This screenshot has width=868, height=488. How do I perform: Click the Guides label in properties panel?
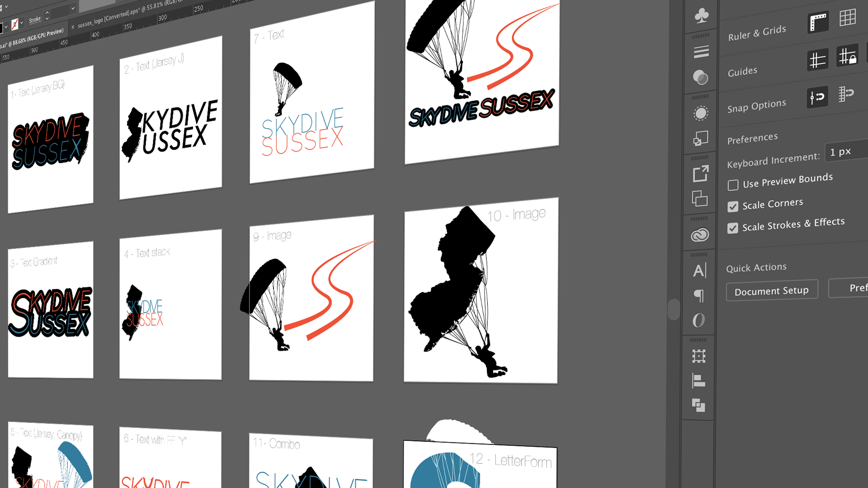[742, 71]
